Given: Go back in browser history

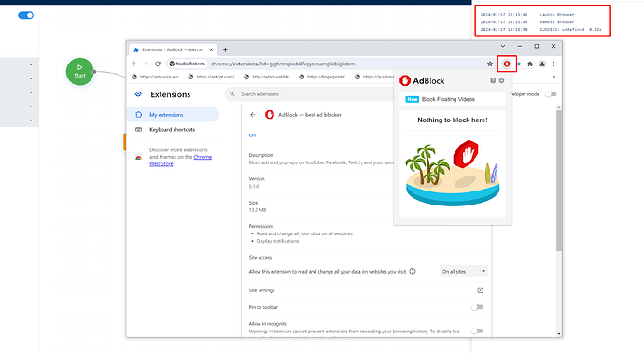Looking at the screenshot, I should (133, 64).
